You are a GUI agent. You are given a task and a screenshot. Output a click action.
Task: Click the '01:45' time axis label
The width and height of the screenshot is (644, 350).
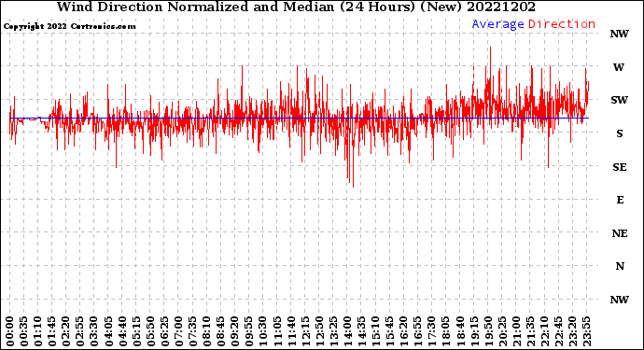pyautogui.click(x=52, y=331)
